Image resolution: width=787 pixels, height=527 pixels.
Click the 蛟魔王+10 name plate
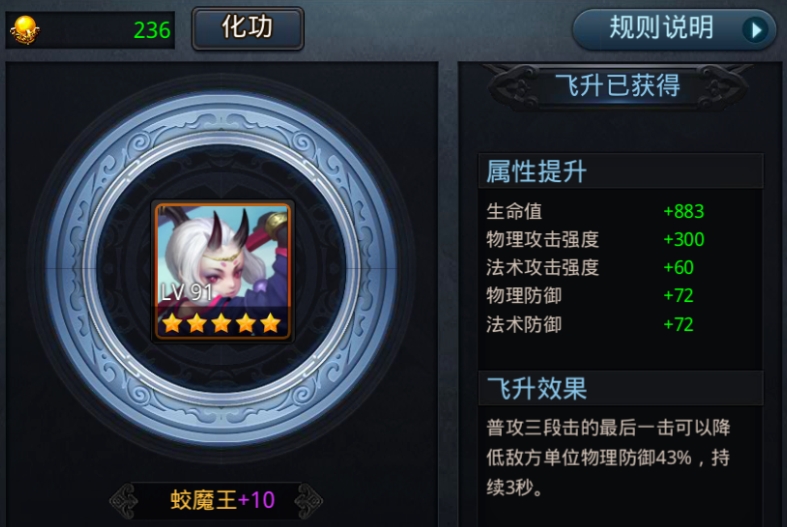click(222, 500)
